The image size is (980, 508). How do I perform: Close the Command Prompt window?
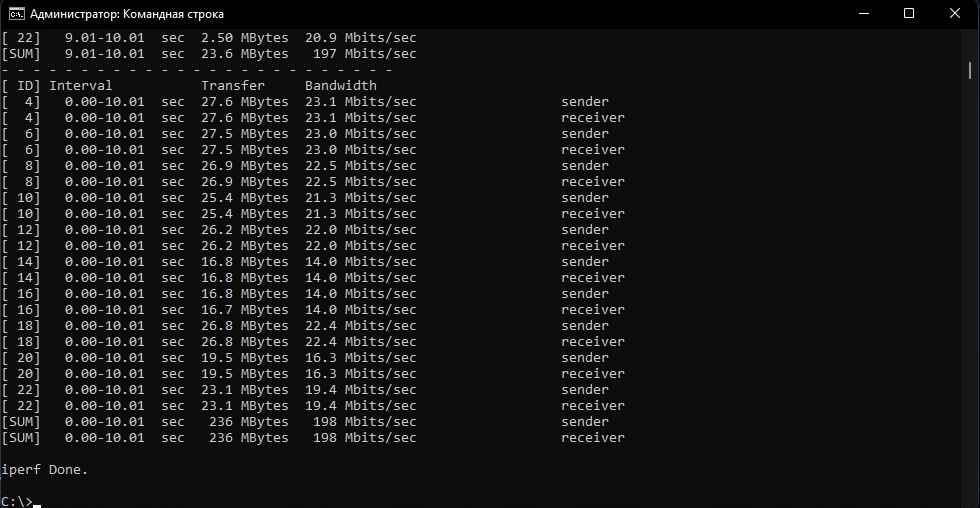pyautogui.click(x=955, y=14)
